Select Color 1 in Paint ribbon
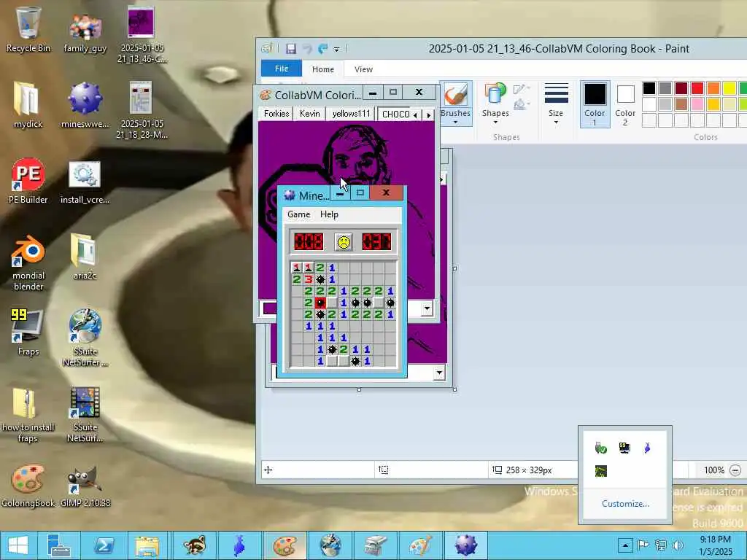The image size is (747, 560). coord(595,104)
